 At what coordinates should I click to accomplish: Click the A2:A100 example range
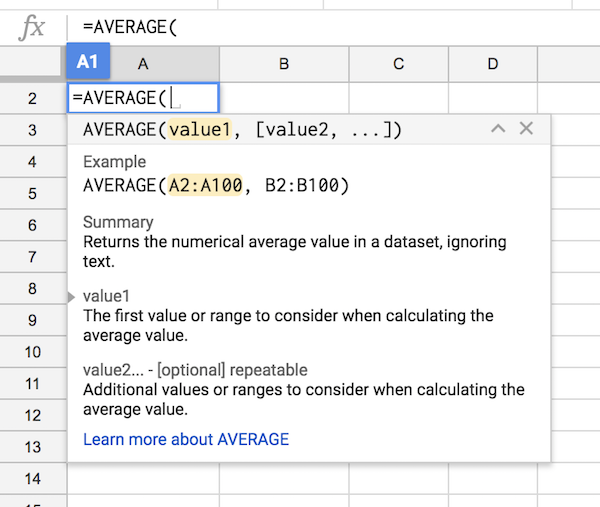205,185
